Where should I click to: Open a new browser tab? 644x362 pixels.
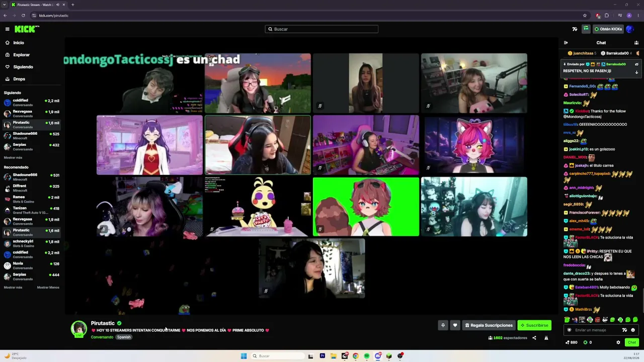pyautogui.click(x=72, y=5)
